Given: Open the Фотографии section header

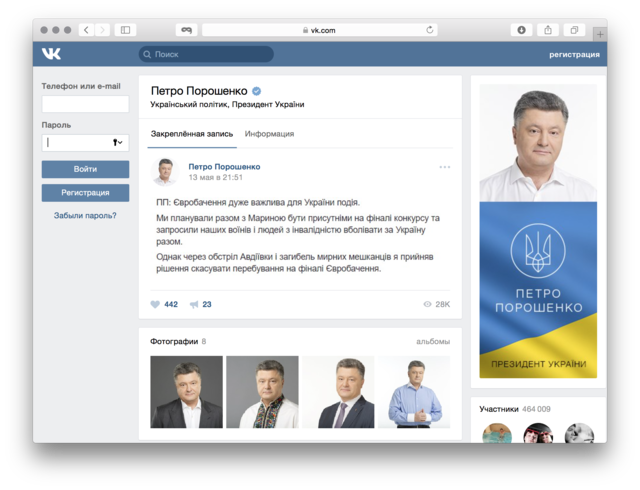Looking at the screenshot, I should 174,341.
